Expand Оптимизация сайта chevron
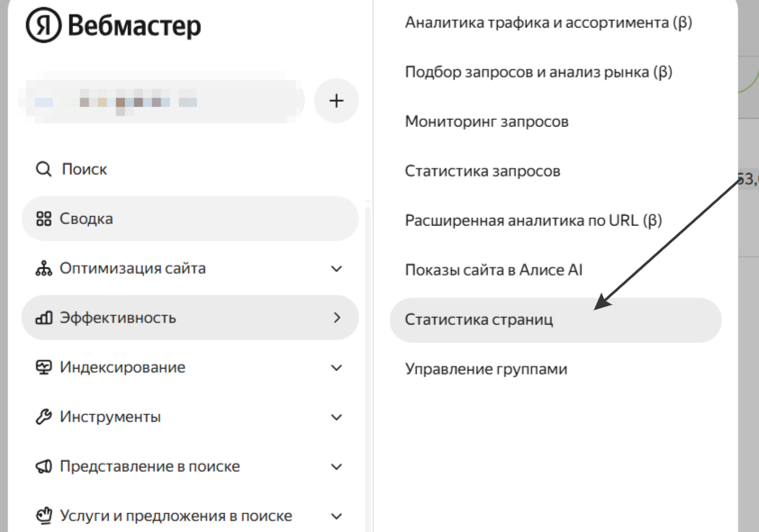Screen dimensions: 759x532 (x=337, y=268)
